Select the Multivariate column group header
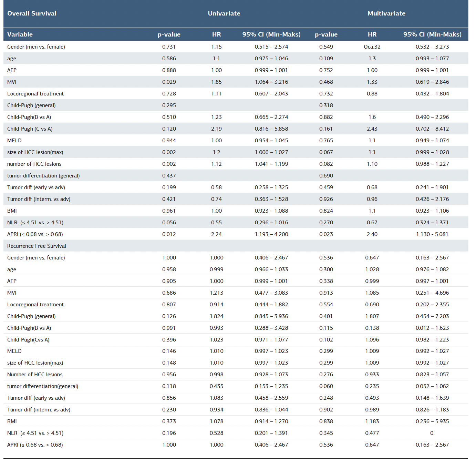This screenshot has height=459, width=476. coord(386,13)
